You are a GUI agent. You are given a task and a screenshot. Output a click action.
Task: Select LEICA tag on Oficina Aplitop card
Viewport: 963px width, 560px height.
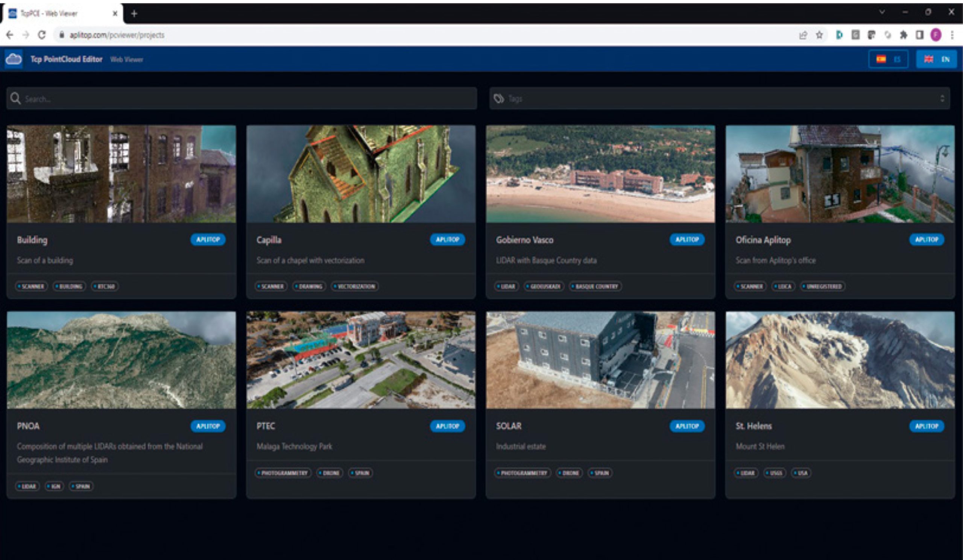pyautogui.click(x=783, y=286)
